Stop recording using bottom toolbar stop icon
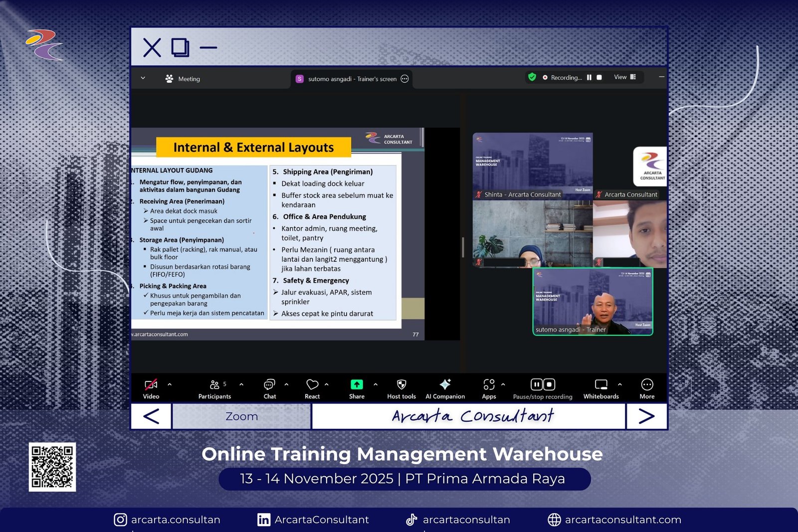This screenshot has height=532, width=798. pyautogui.click(x=549, y=384)
